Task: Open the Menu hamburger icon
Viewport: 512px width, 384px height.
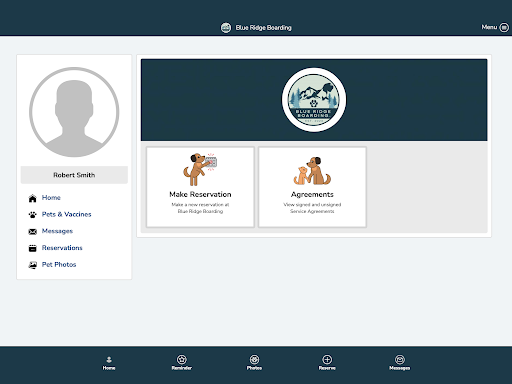Action: 504,27
